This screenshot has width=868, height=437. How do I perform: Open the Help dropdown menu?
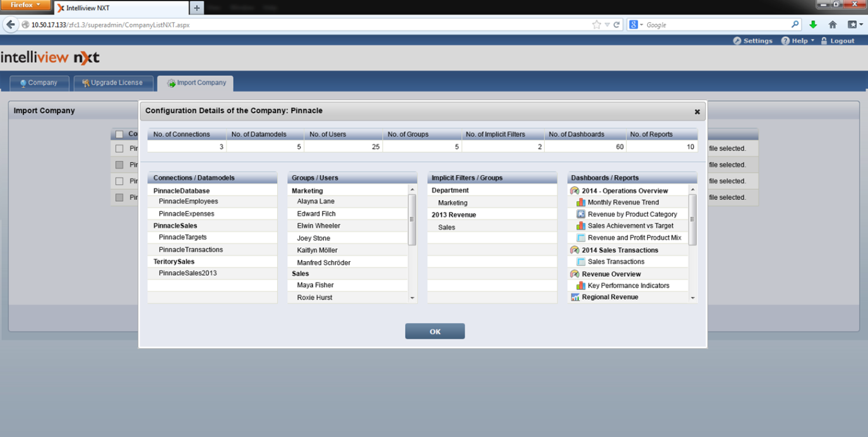click(x=798, y=40)
